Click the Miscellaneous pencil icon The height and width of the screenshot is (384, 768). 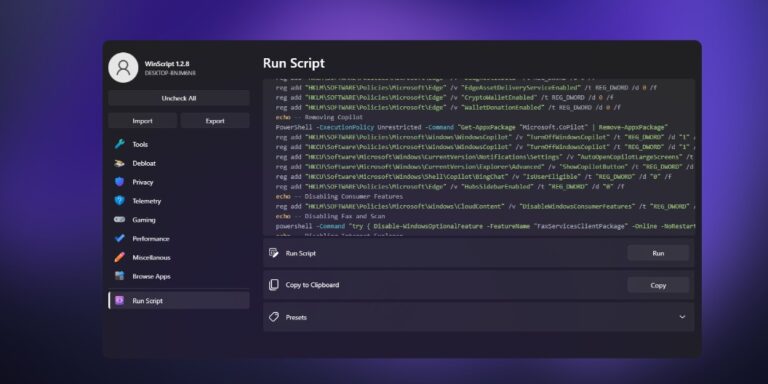[x=120, y=257]
